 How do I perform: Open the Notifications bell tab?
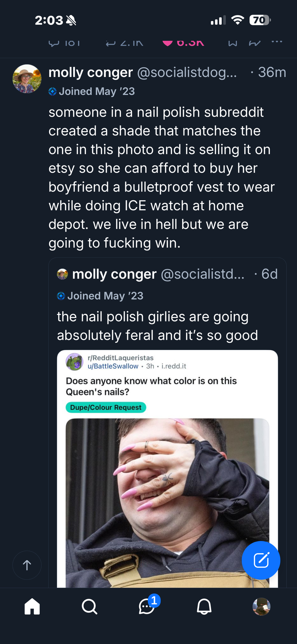[x=204, y=607]
